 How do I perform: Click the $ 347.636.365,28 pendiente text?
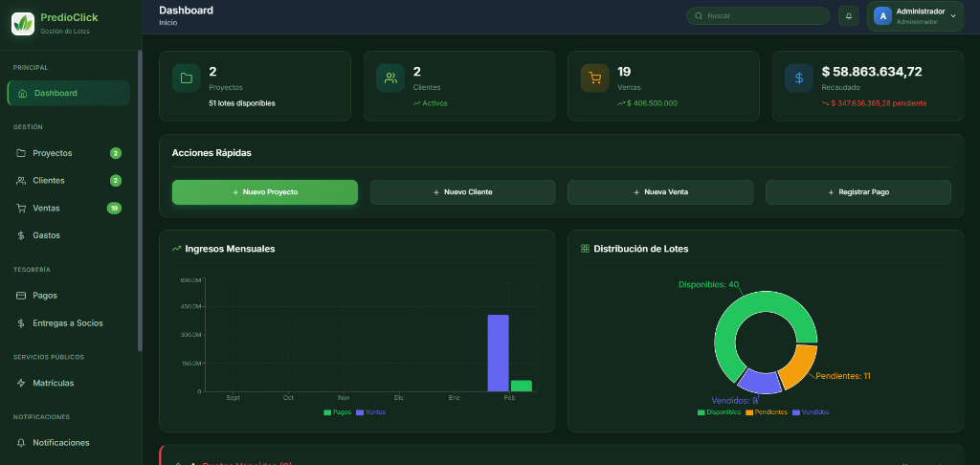pyautogui.click(x=879, y=103)
